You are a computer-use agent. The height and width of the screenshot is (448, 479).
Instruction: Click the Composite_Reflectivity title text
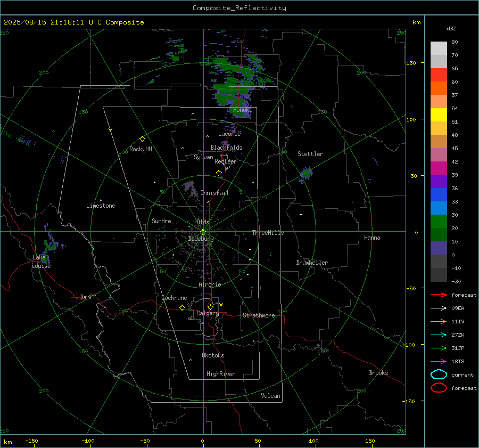(x=240, y=8)
